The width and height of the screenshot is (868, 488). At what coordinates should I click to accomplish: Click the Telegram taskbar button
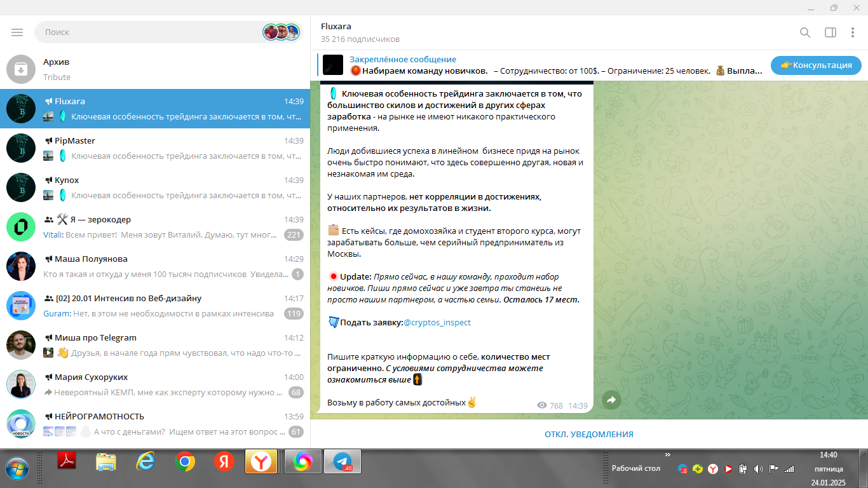point(342,461)
